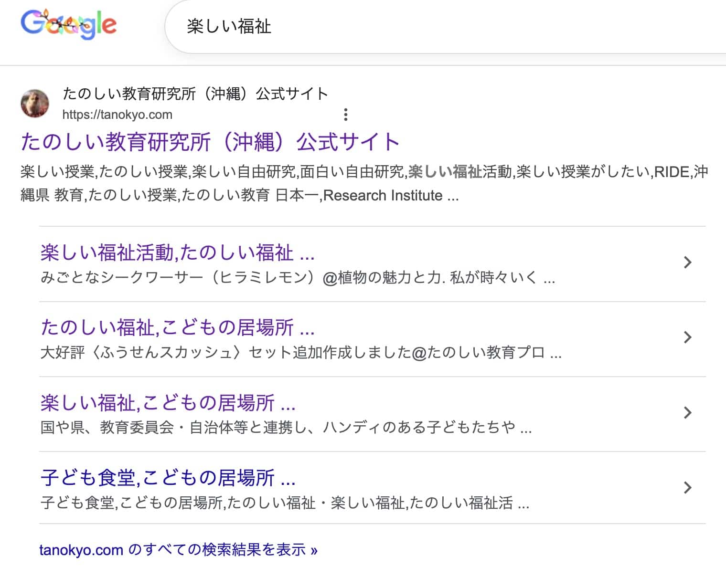Image resolution: width=726 pixels, height=588 pixels.
Task: Click the https://tanokyo.com URL text
Action: 117,115
